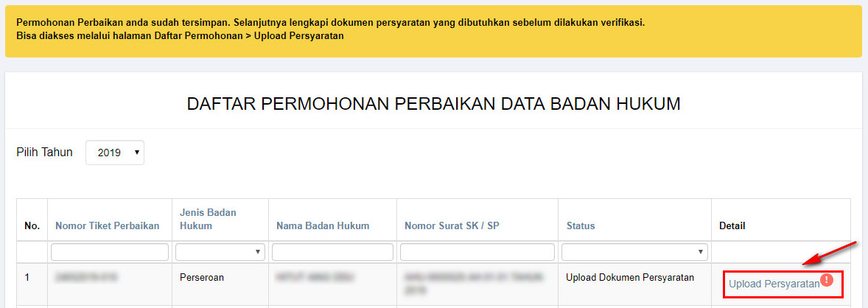This screenshot has height=308, width=868.
Task: Click the red exclamation warning icon
Action: [827, 280]
